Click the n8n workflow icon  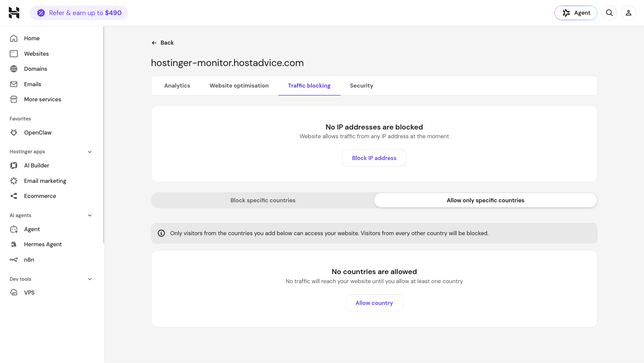click(x=14, y=260)
